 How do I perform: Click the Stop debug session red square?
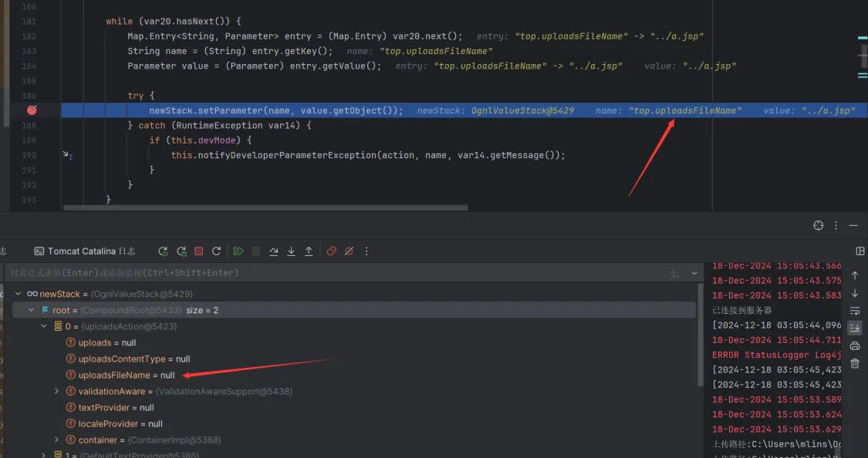198,251
